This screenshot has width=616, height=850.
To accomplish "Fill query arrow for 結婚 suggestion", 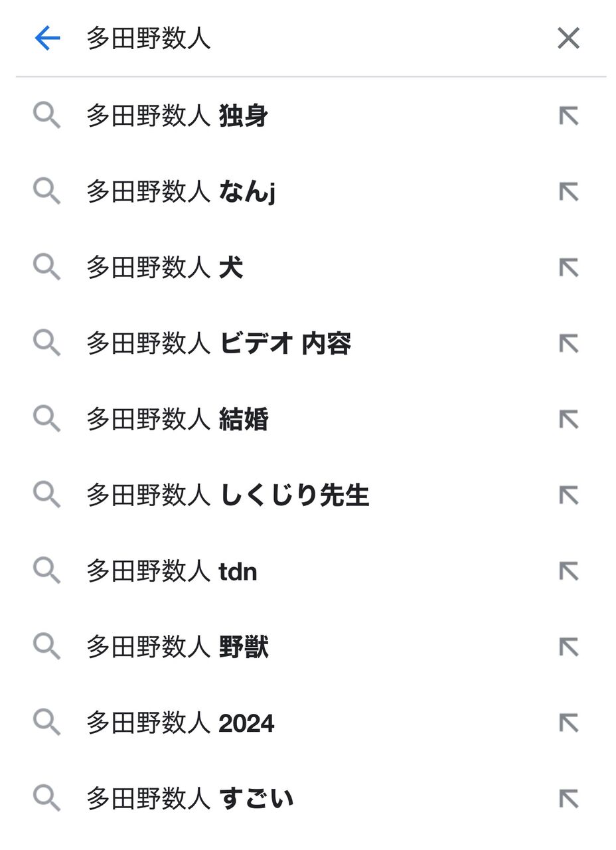I will [568, 419].
